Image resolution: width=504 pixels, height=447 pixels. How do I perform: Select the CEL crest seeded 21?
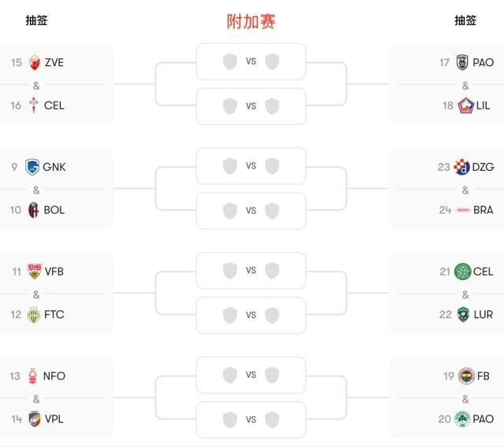point(462,272)
